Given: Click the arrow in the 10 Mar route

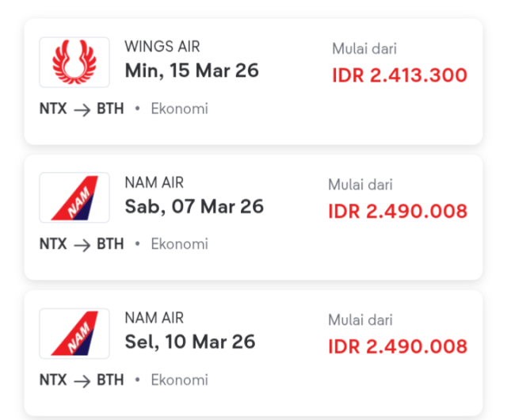Looking at the screenshot, I should 82,380.
